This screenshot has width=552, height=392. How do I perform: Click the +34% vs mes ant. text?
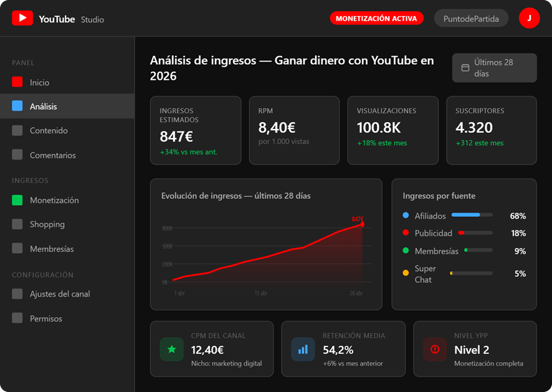click(188, 152)
